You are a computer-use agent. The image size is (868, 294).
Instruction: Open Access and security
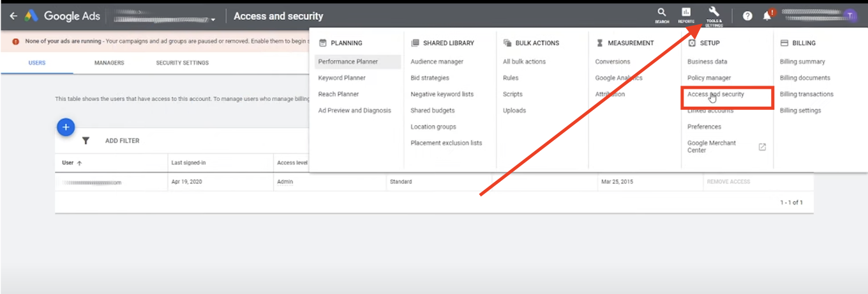click(715, 94)
